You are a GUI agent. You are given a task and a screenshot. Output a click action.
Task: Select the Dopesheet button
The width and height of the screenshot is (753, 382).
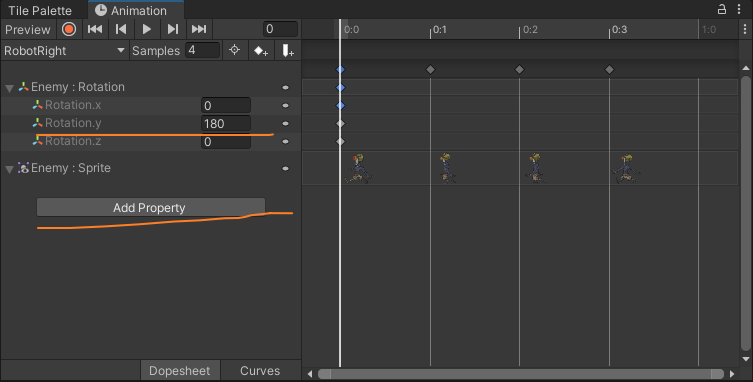click(180, 371)
